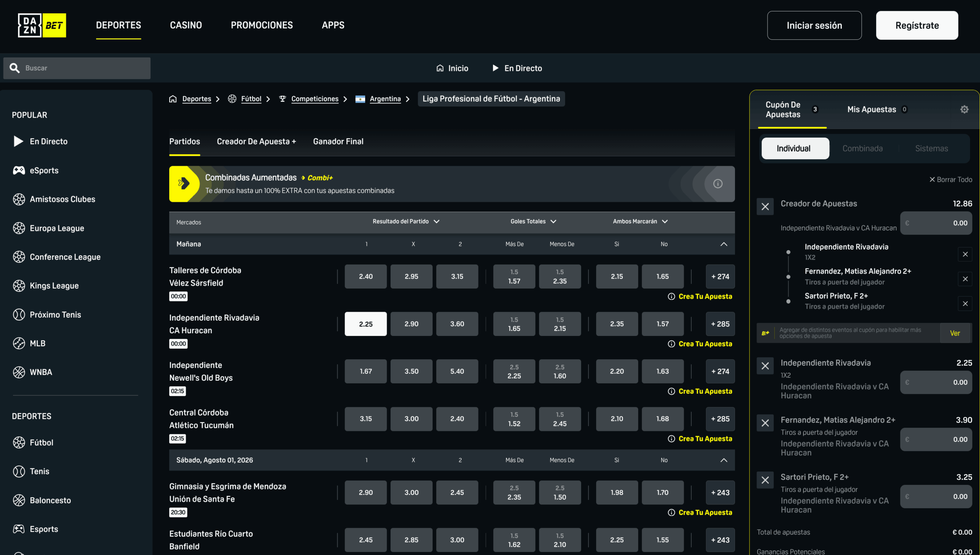Open Fútbol under Deportes sidebar
This screenshot has height=555, width=980.
33,443
